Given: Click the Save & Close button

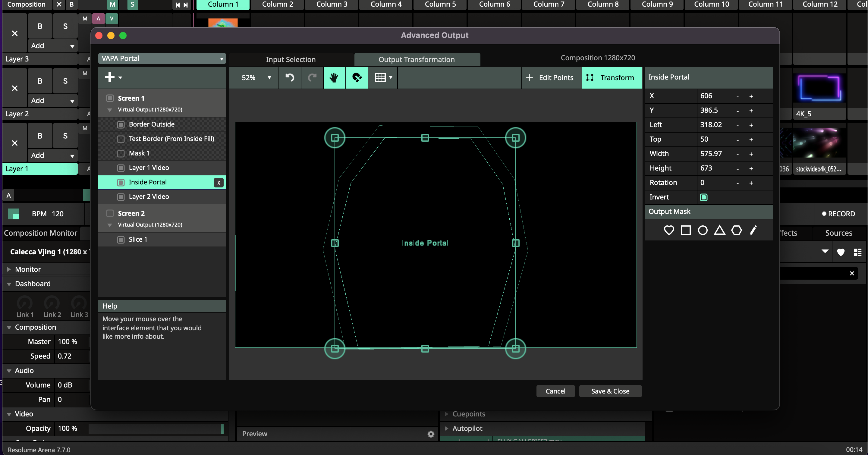Looking at the screenshot, I should click(x=610, y=391).
